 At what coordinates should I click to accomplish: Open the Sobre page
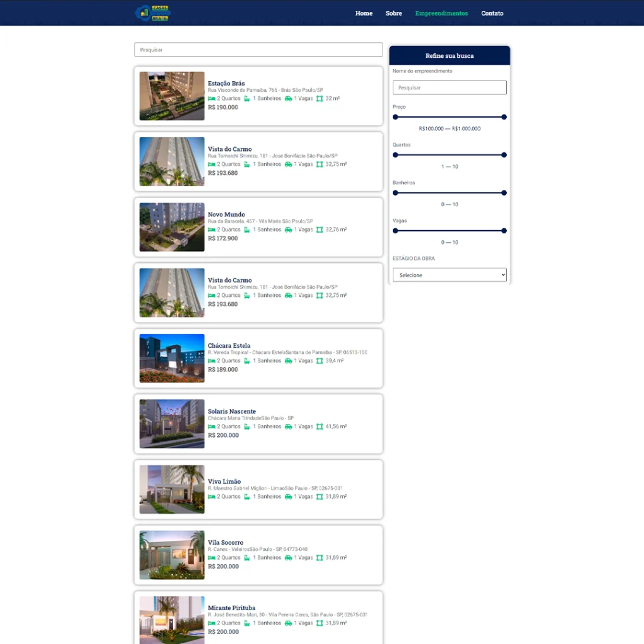click(394, 13)
